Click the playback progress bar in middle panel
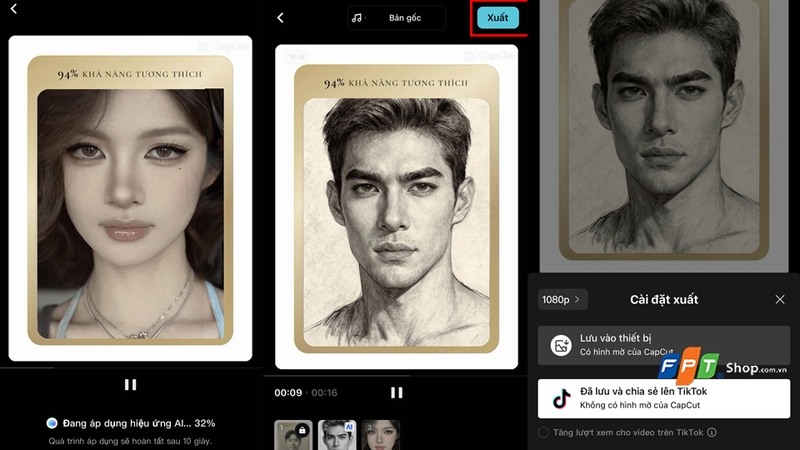 (395, 376)
